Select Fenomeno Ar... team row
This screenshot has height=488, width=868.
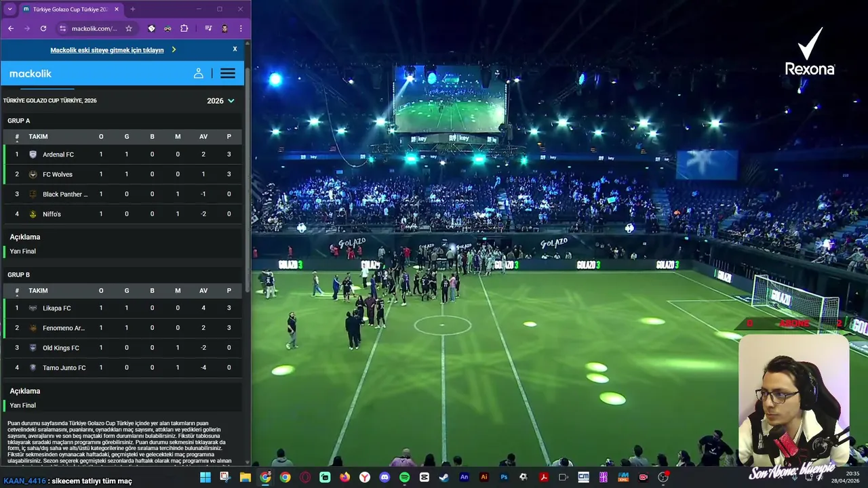point(122,328)
